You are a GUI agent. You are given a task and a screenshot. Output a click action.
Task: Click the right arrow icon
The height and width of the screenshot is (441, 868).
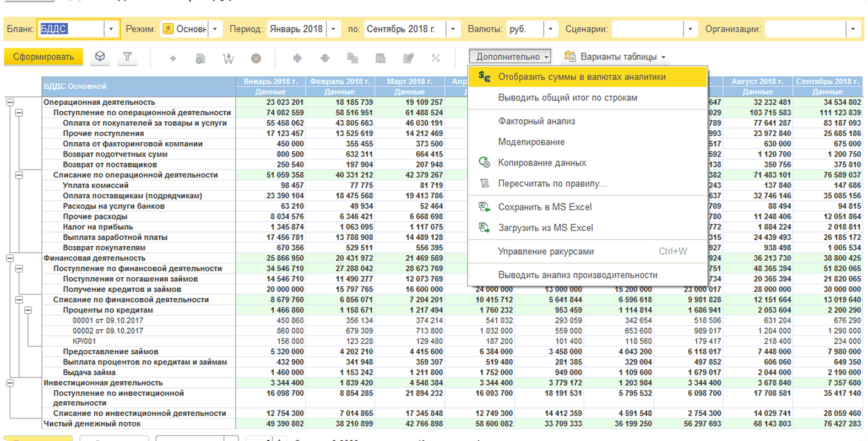point(297,58)
